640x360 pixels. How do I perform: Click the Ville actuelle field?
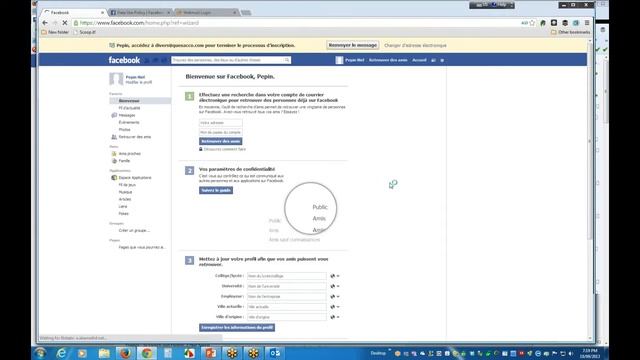tap(287, 307)
